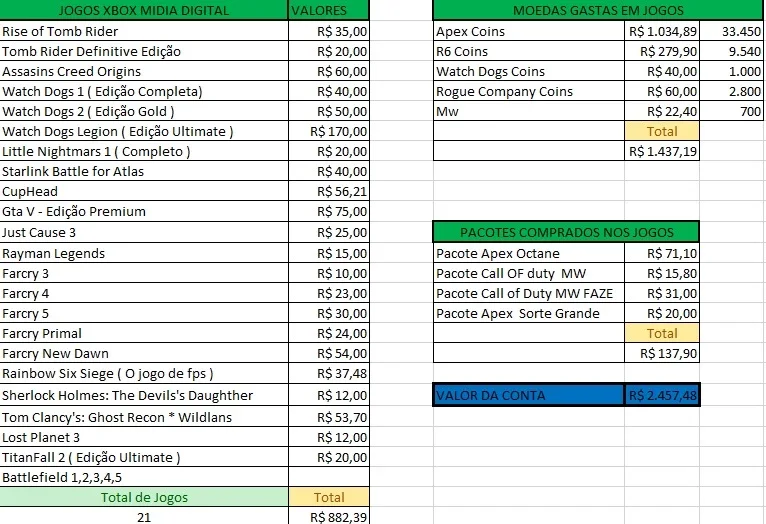
Task: Select the 'R$ 53,70' Ghost Recon value
Action: (329, 417)
